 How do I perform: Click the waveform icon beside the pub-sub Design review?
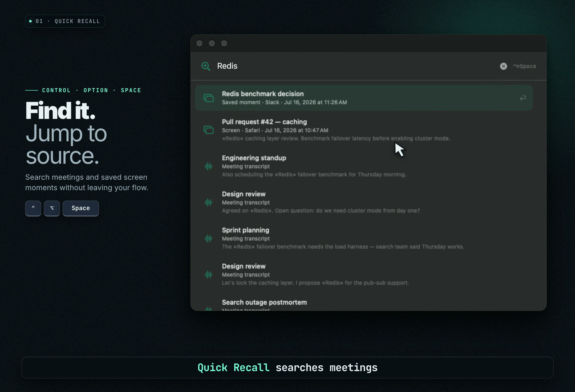pos(209,275)
